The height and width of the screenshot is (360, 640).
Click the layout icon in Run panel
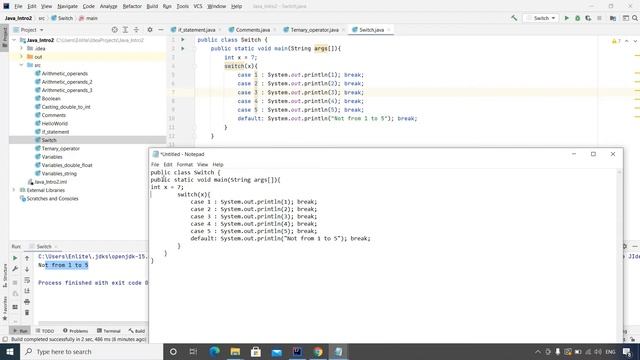[15, 307]
